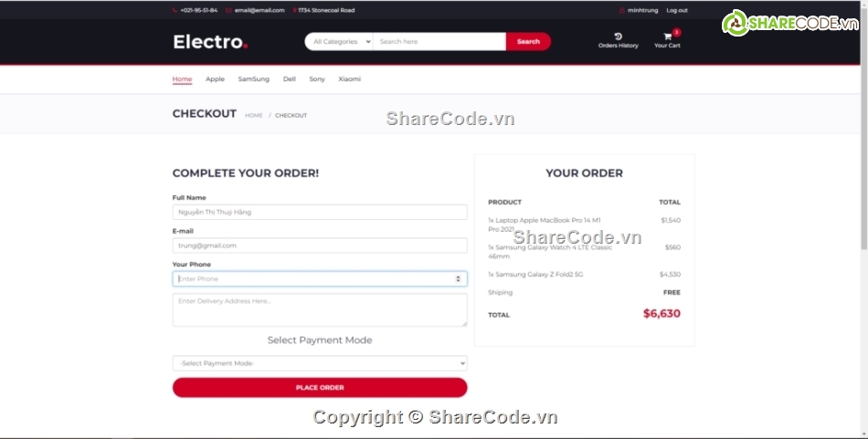Click the email@email.com link
The image size is (868, 439).
pyautogui.click(x=259, y=11)
